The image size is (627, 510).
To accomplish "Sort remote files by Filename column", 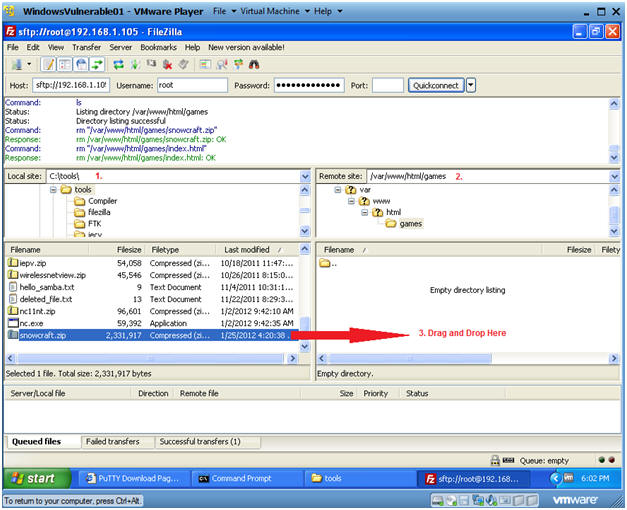I will coord(430,250).
